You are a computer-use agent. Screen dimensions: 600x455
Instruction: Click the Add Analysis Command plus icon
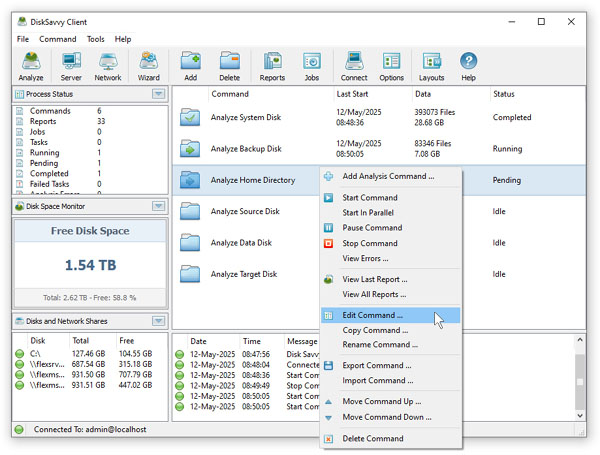click(328, 176)
